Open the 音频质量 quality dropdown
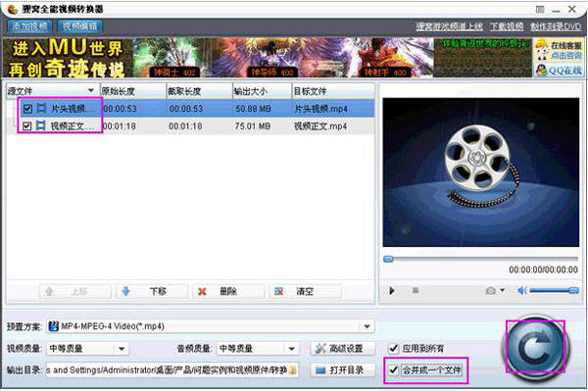This screenshot has width=588, height=391. click(x=292, y=349)
